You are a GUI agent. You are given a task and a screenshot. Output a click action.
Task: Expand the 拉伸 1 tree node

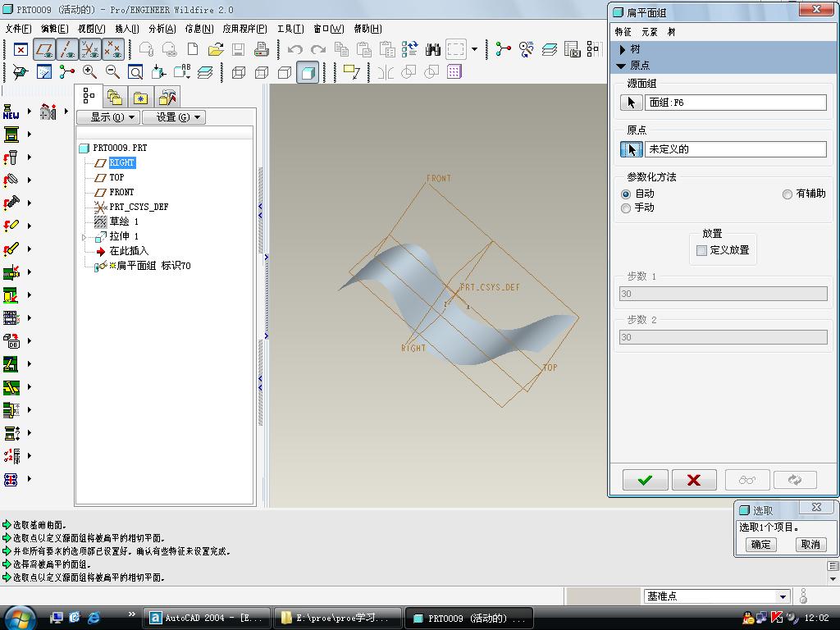click(x=84, y=237)
